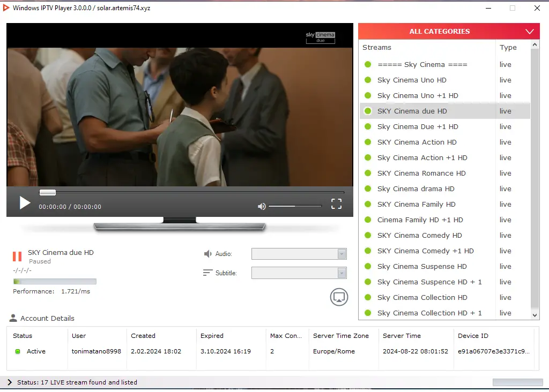
Task: Select the ===== Sky Cinema ==== stream header
Action: point(444,65)
